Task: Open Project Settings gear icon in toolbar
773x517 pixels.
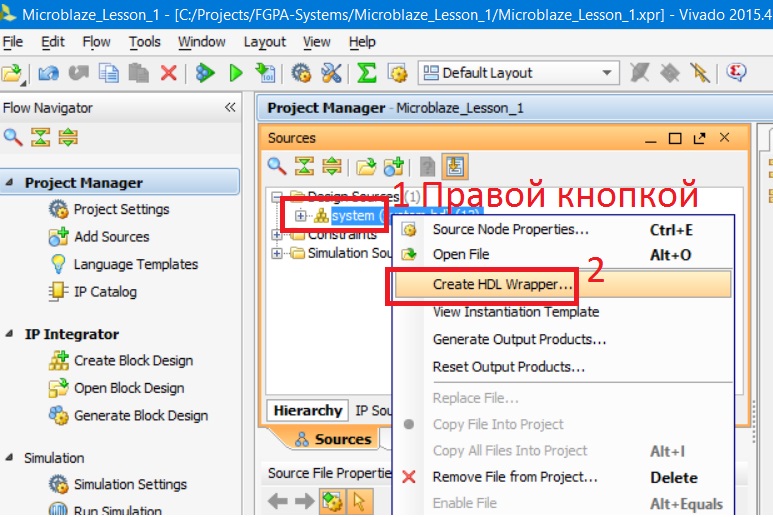Action: point(300,73)
